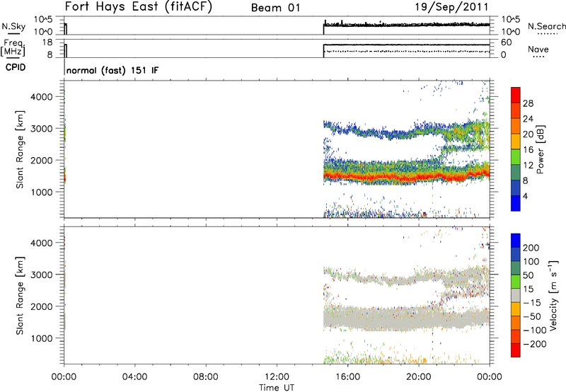The image size is (566, 392).
Task: Click the velocity panel 'Slant Range [km]' label
Action: pos(20,296)
